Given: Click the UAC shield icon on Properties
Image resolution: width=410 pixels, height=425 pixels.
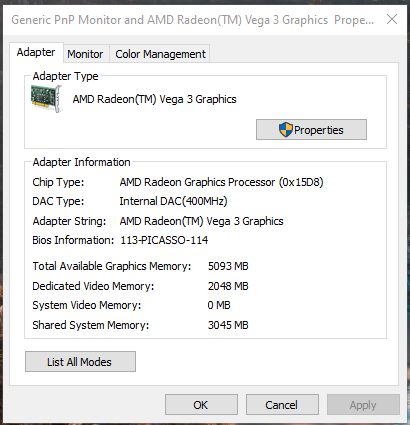Looking at the screenshot, I should tap(285, 130).
